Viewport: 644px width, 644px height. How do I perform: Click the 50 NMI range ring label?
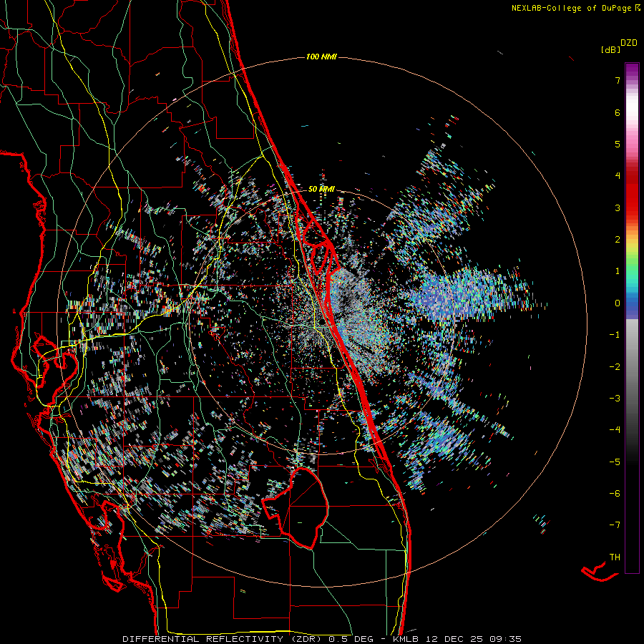pyautogui.click(x=321, y=190)
